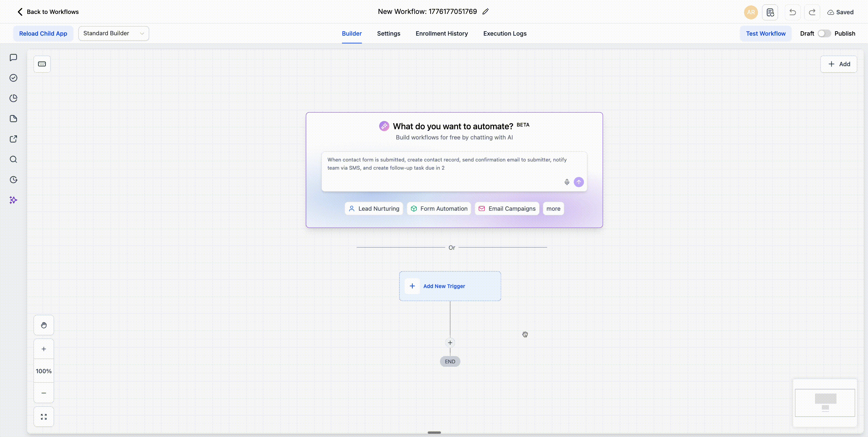
Task: Toggle the Draft/Publish switch
Action: [824, 34]
